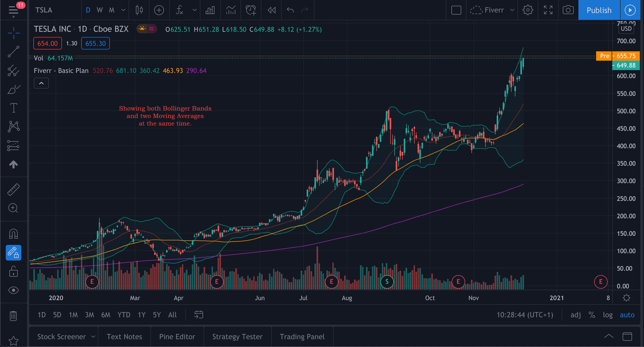Viewport: 644px width, 347px height.
Task: Open the Stock Screener tab
Action: point(61,337)
